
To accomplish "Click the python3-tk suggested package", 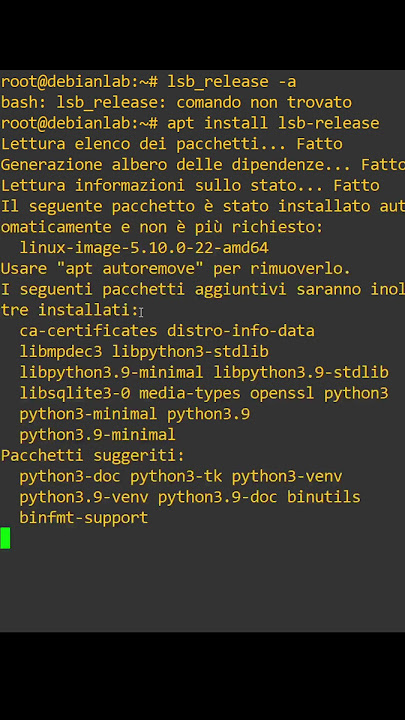I will click(176, 477).
